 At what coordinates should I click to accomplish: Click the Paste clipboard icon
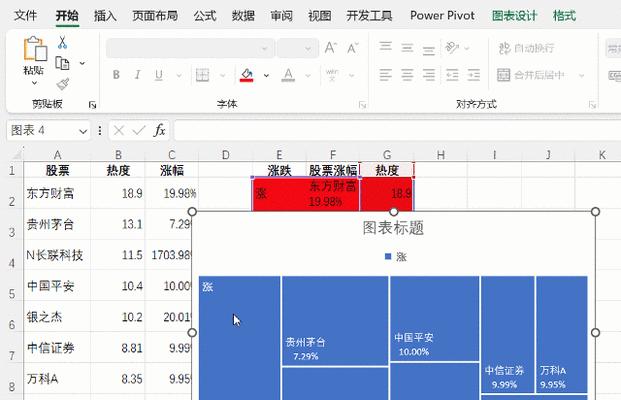(35, 49)
